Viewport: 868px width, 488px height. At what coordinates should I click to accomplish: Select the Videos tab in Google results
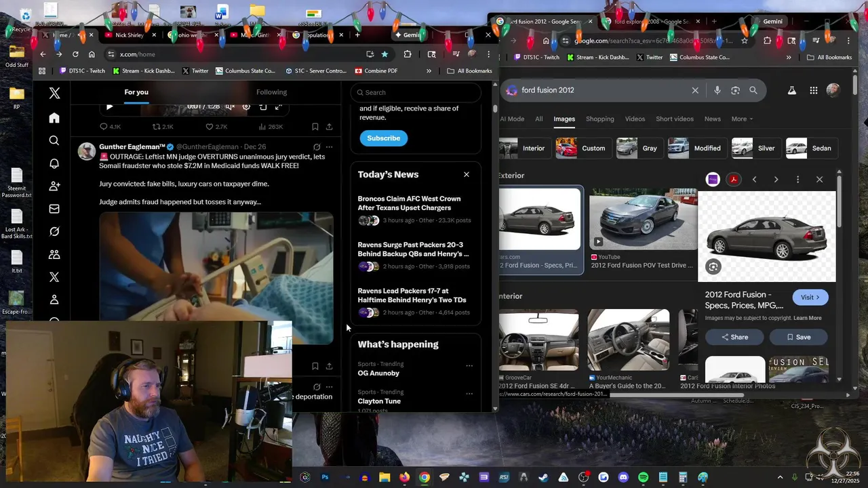pos(635,119)
